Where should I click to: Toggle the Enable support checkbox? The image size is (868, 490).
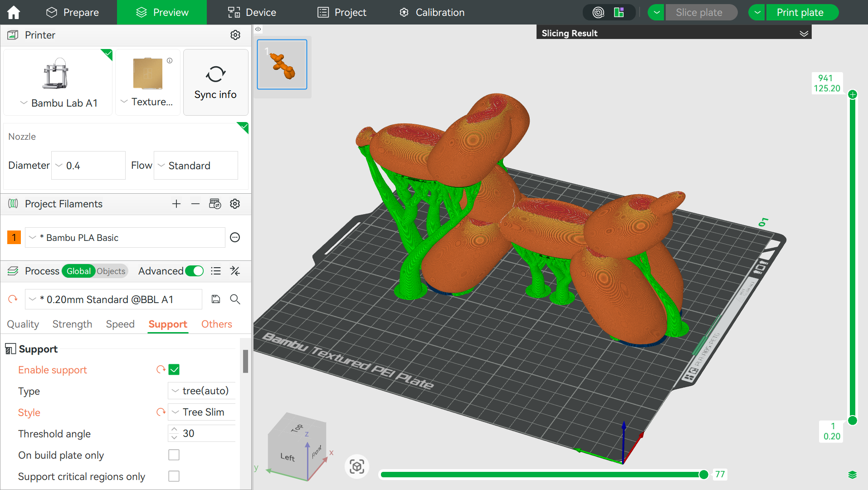coord(174,369)
